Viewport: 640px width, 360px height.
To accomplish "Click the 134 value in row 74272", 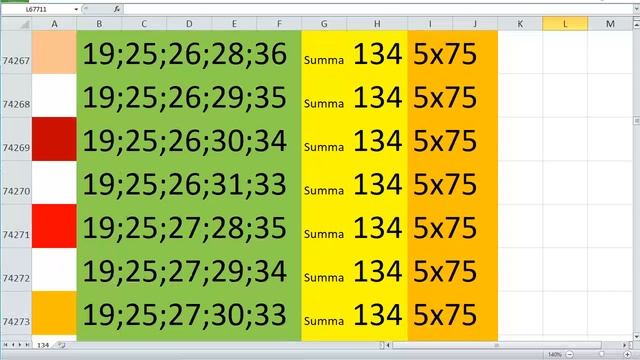I will point(378,271).
